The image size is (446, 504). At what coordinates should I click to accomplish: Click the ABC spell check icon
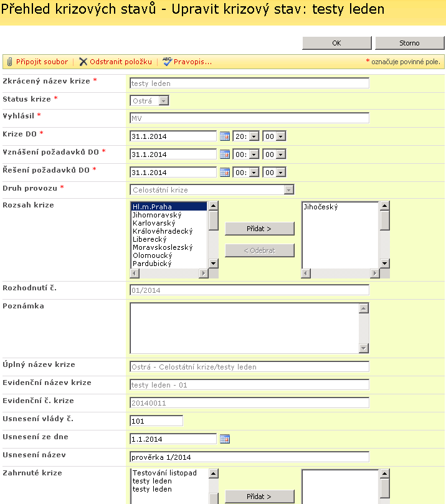tap(167, 62)
